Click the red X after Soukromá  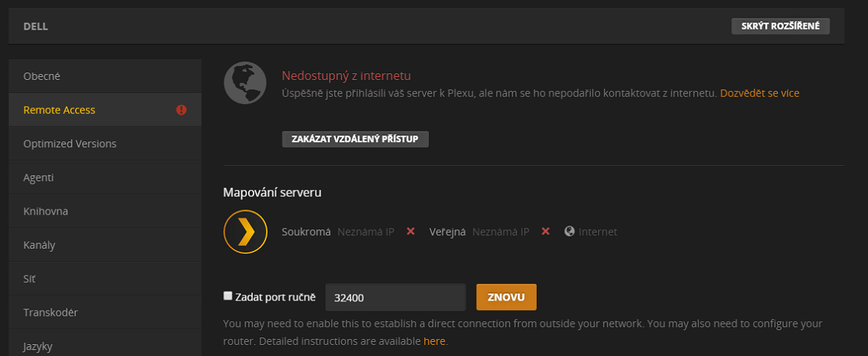[x=411, y=232]
